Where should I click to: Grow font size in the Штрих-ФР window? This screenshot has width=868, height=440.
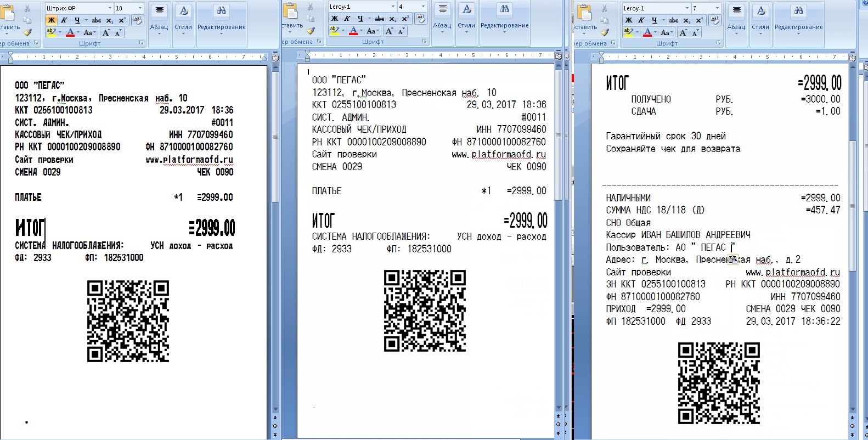point(106,33)
